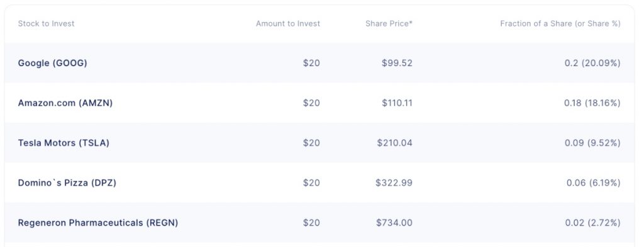Select the Google (GOOG) stock name
Image resolution: width=644 pixels, height=247 pixels.
pos(53,63)
